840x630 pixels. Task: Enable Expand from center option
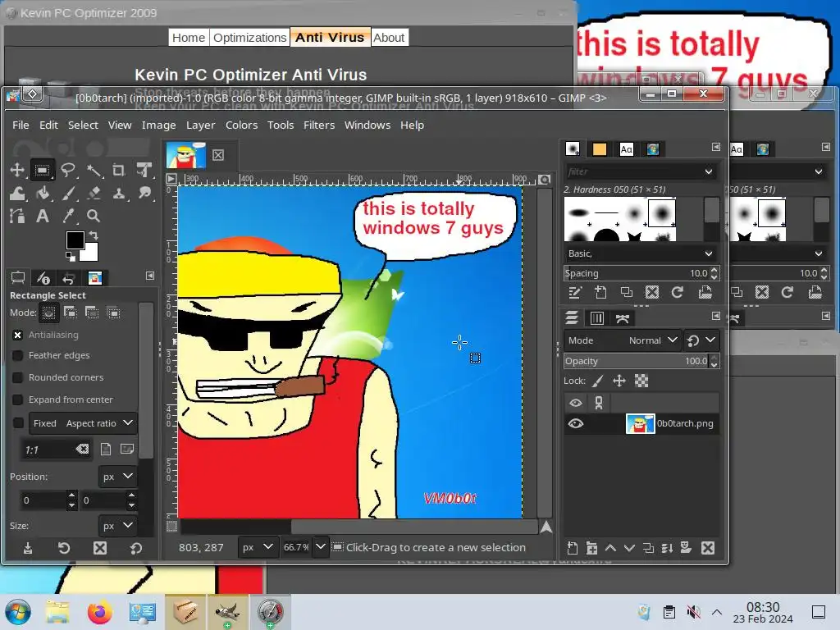pyautogui.click(x=18, y=399)
